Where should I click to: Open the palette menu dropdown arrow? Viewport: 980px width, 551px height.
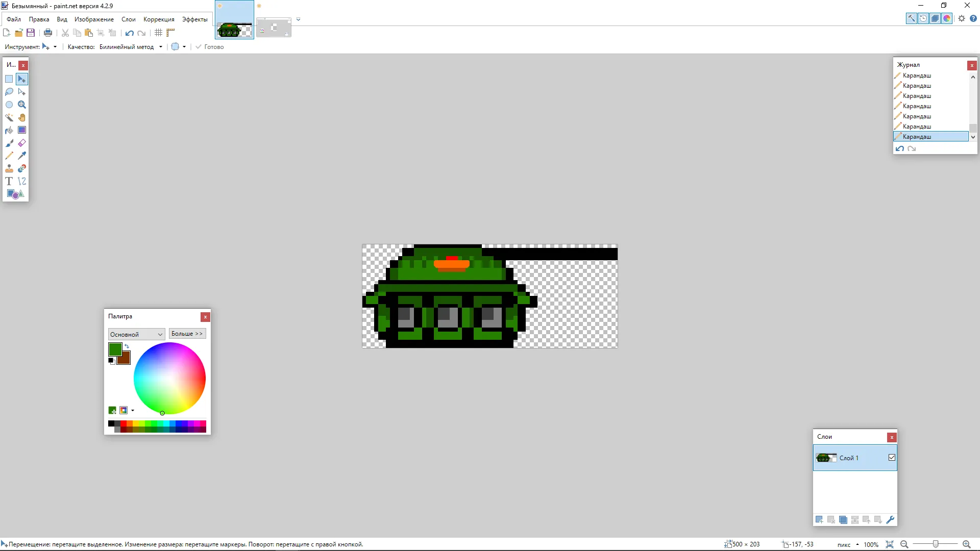click(x=133, y=410)
